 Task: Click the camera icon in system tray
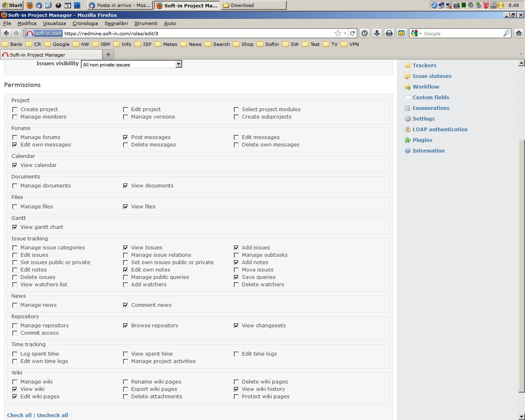pos(456,5)
